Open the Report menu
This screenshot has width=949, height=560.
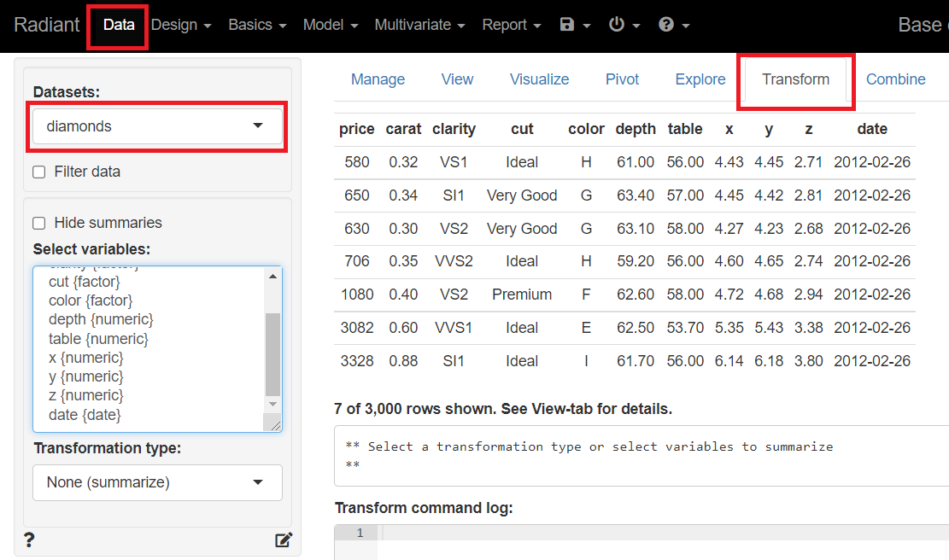coord(511,25)
